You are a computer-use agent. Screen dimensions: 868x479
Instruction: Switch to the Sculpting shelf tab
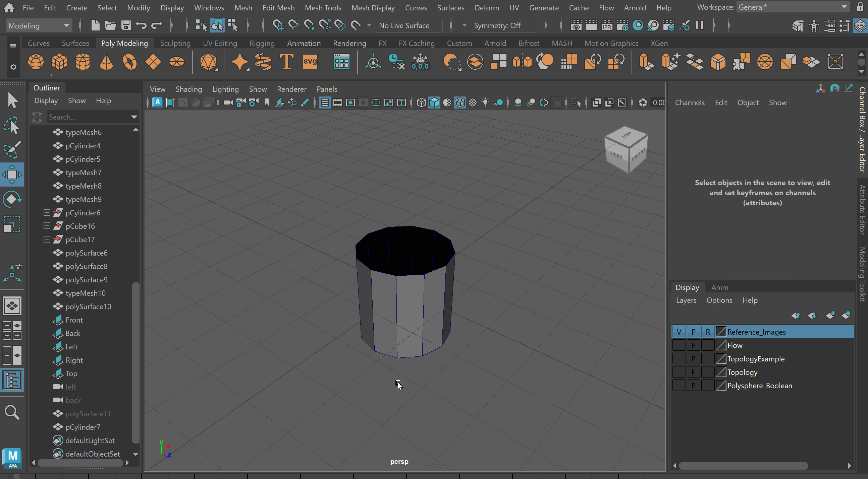pos(175,43)
